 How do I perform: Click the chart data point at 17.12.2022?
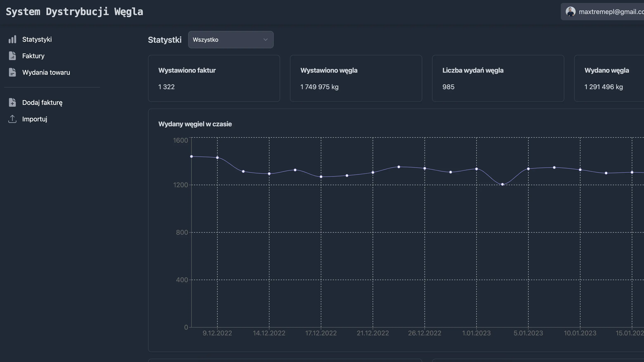[x=321, y=177]
